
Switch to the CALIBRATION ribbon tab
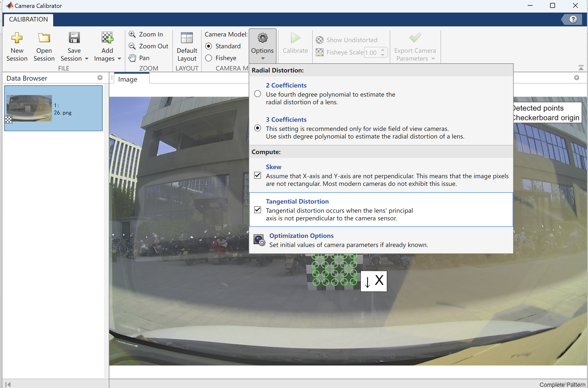(28, 19)
